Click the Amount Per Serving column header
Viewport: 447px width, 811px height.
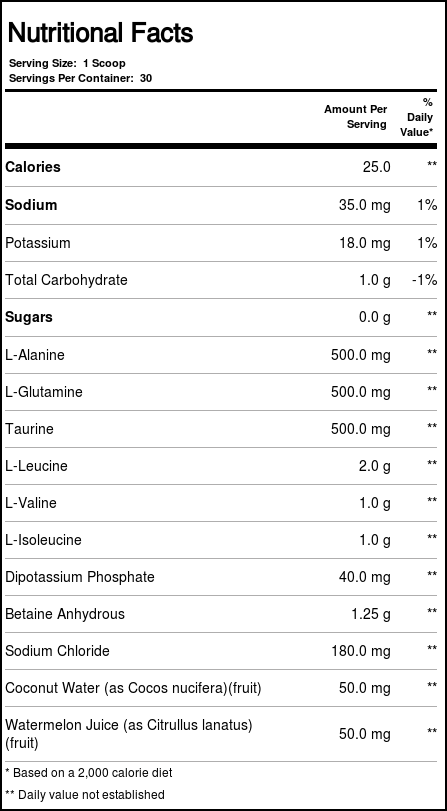point(355,117)
